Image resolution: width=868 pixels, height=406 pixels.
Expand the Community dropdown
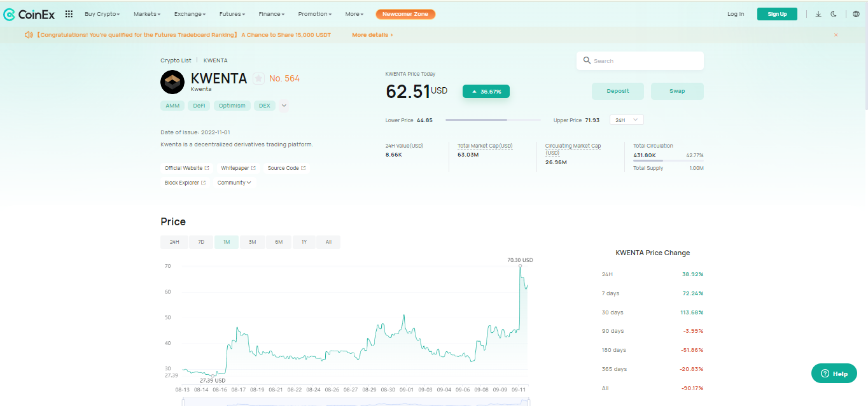[x=234, y=183]
